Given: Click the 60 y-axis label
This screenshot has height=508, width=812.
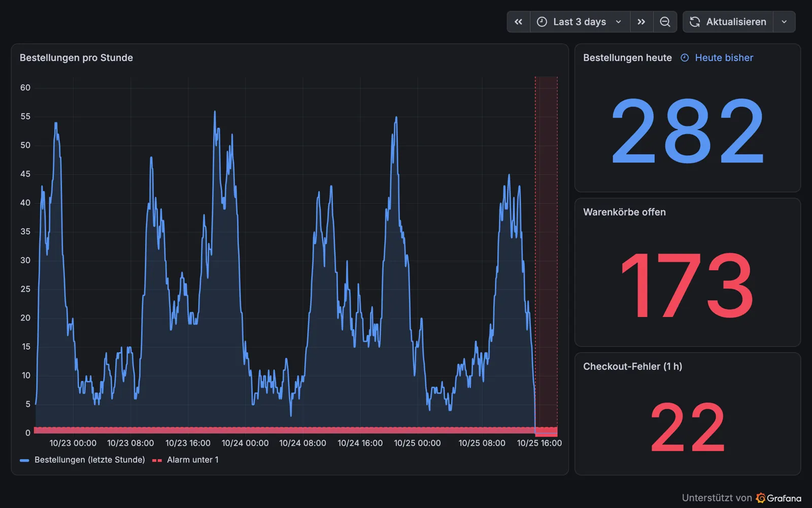Looking at the screenshot, I should point(25,88).
